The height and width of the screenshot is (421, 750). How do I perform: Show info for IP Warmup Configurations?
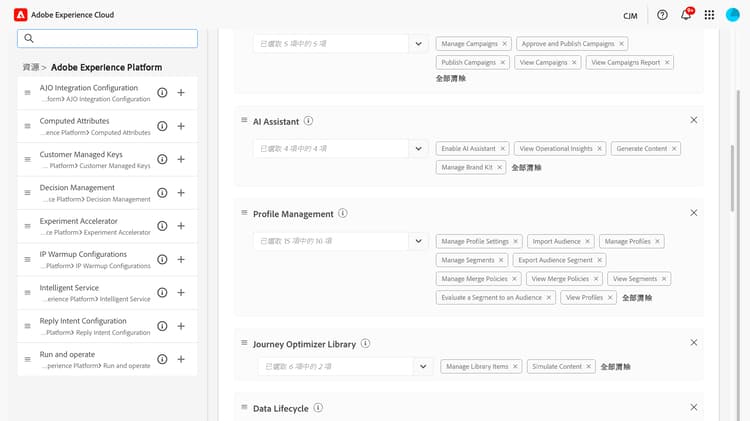[162, 259]
